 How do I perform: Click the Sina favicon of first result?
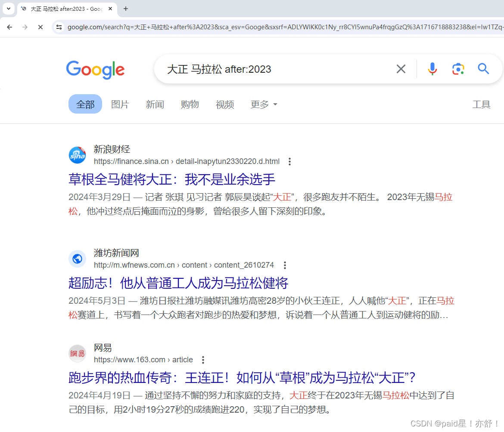coord(78,155)
